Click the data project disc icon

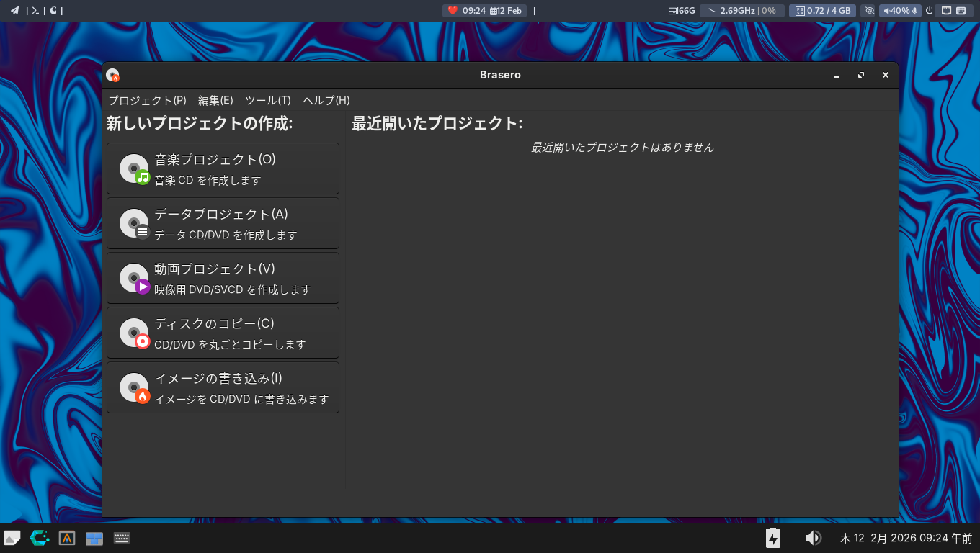135,223
